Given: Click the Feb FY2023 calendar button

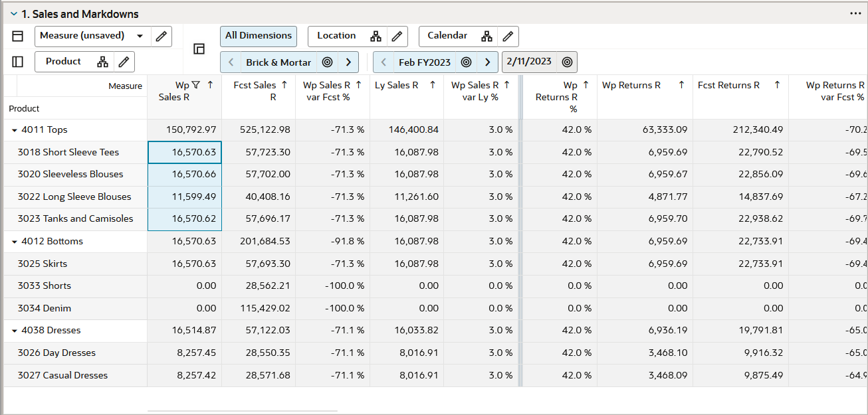Looking at the screenshot, I should pos(425,62).
